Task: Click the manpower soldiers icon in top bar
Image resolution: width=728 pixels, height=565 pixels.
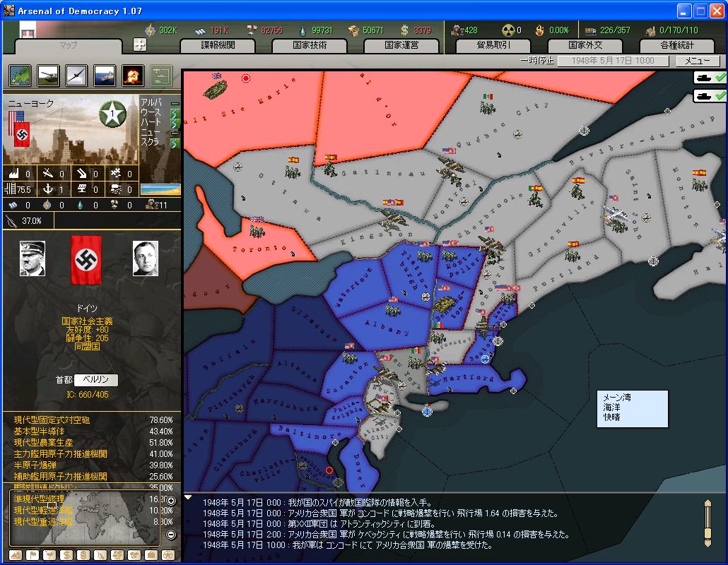Action: [x=457, y=30]
